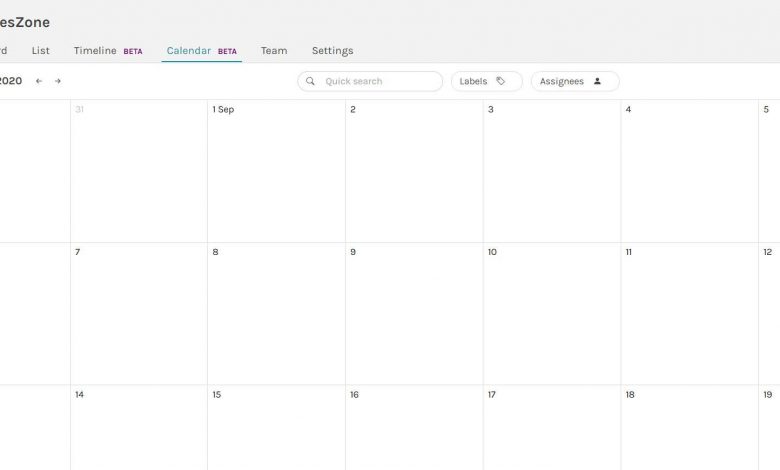Screen dimensions: 780x470
Task: Switch to the List tab
Action: tap(41, 50)
